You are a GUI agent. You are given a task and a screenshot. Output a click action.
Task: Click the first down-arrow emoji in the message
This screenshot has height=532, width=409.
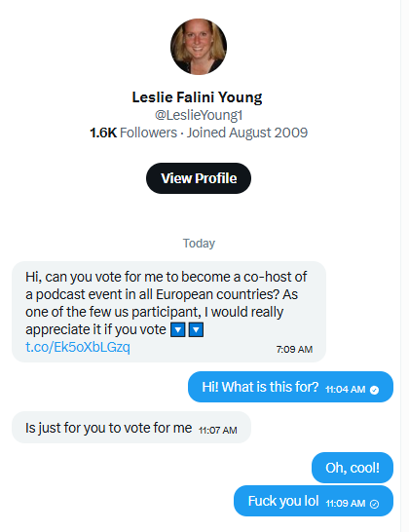point(177,329)
